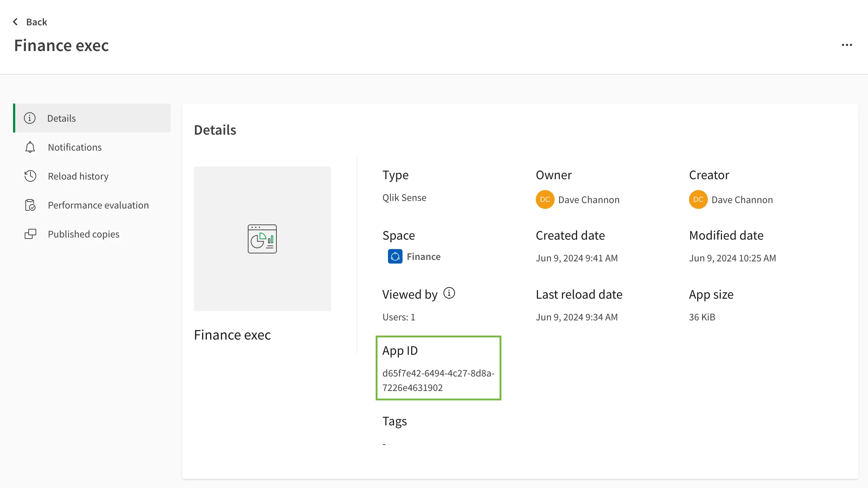Open the Finance space link
Image resolution: width=868 pixels, height=488 pixels.
(x=424, y=256)
